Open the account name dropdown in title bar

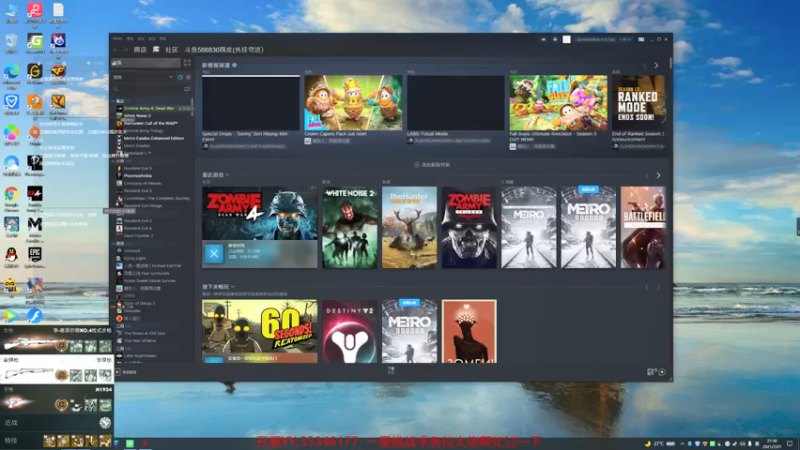[603, 39]
